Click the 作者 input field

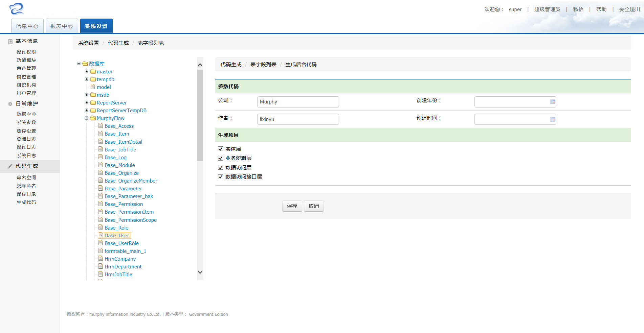tap(298, 119)
